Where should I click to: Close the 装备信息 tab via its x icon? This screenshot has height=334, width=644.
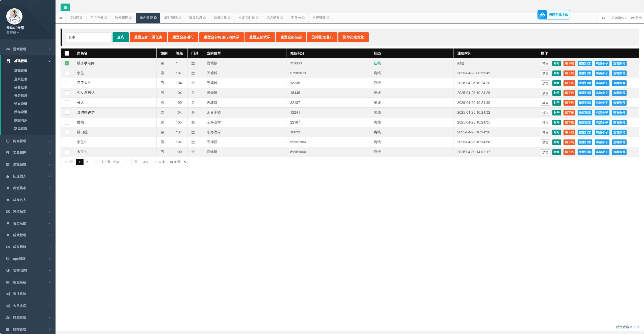[229, 18]
